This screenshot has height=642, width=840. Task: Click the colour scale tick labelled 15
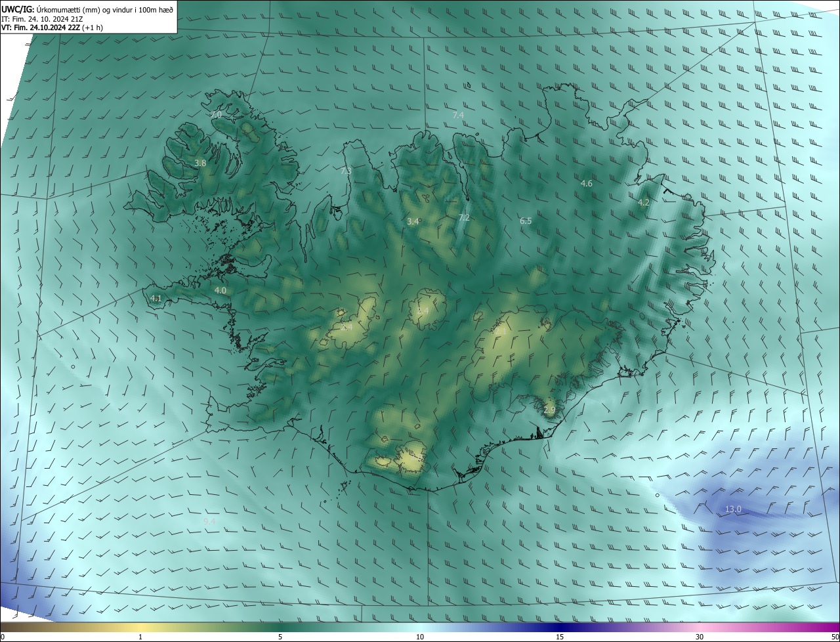[560, 637]
